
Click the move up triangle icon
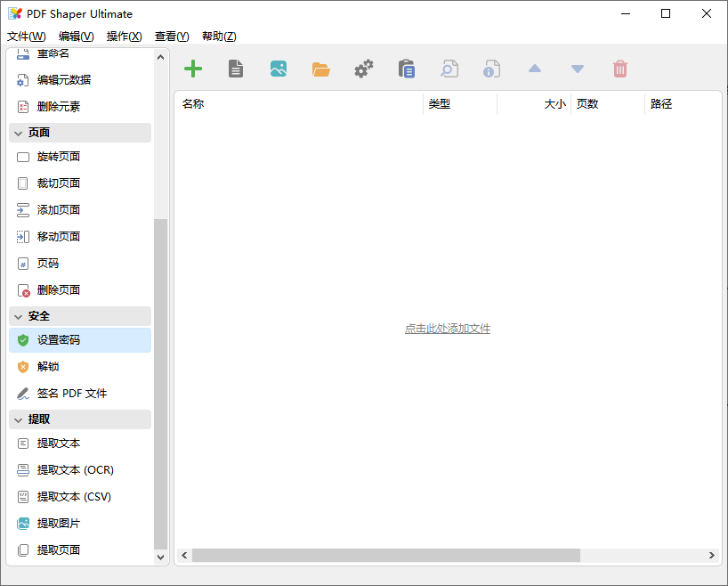(x=535, y=69)
